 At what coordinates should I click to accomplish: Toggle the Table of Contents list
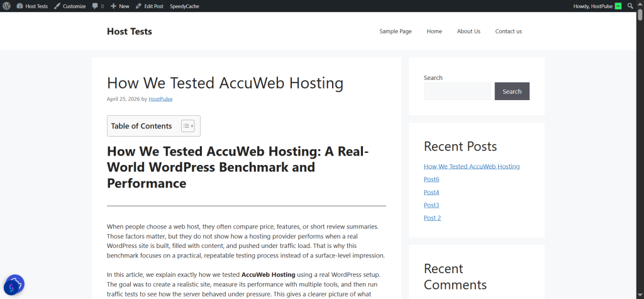point(187,126)
